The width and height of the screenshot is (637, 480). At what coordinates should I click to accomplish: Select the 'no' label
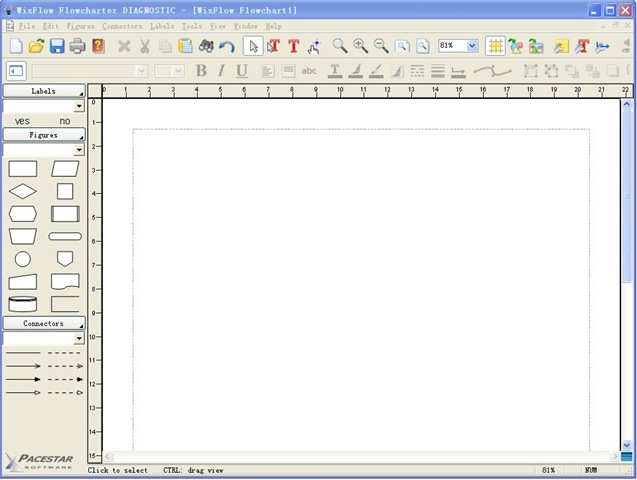[x=65, y=121]
